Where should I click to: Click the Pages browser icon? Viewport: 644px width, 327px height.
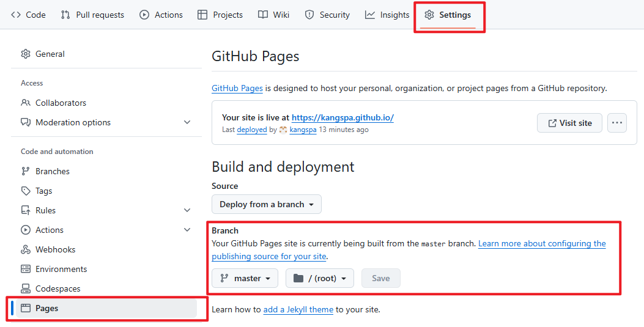click(26, 308)
